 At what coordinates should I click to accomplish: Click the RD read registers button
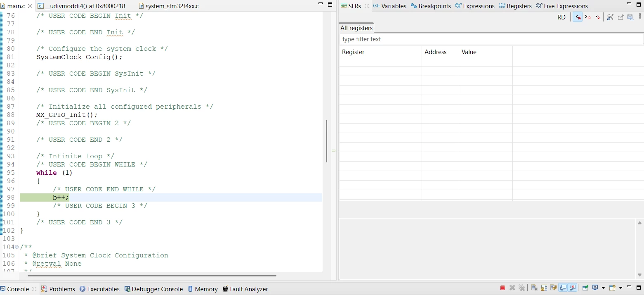pyautogui.click(x=561, y=17)
